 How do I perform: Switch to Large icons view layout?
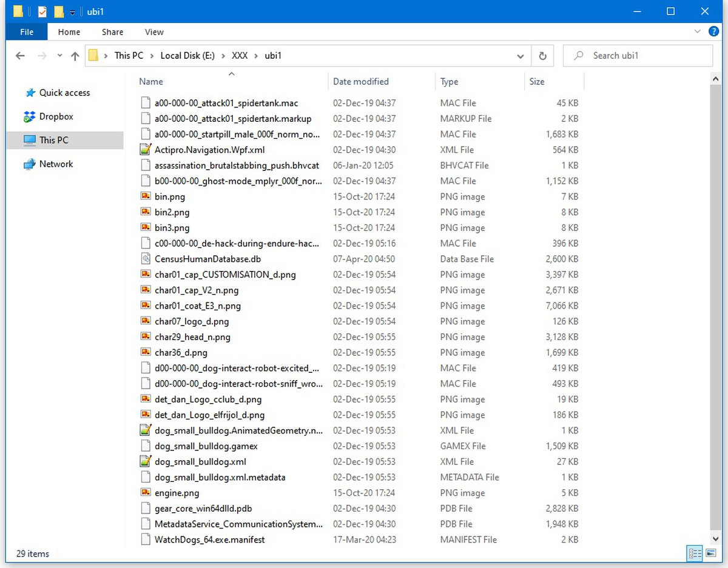pyautogui.click(x=711, y=553)
